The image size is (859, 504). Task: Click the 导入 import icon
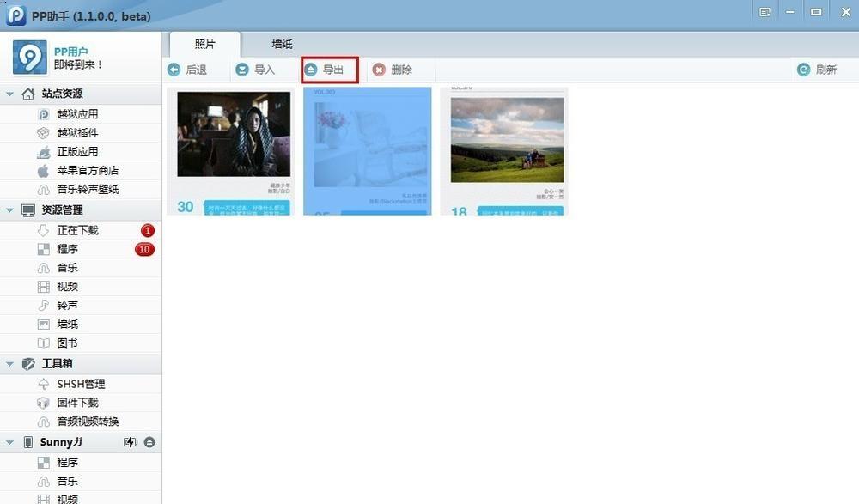(242, 70)
